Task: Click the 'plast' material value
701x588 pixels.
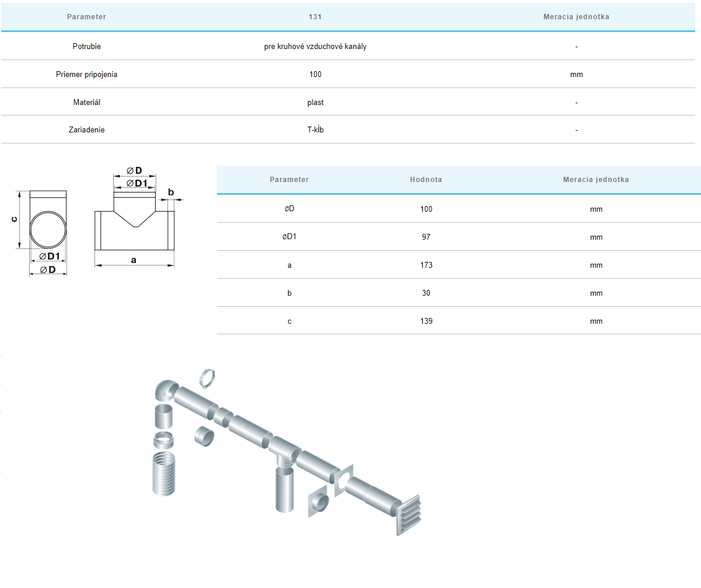Action: 315,103
